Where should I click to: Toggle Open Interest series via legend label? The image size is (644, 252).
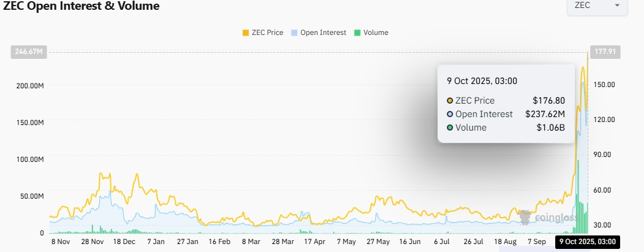323,32
